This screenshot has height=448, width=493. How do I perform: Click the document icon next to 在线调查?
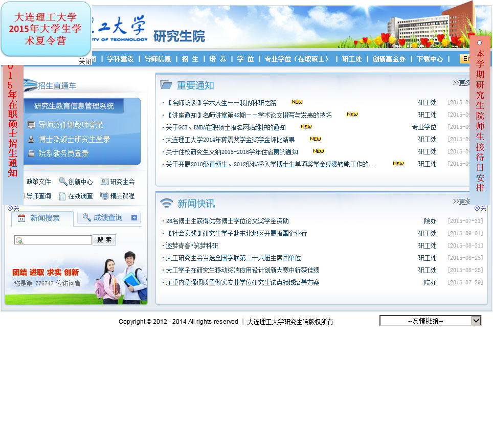click(62, 196)
